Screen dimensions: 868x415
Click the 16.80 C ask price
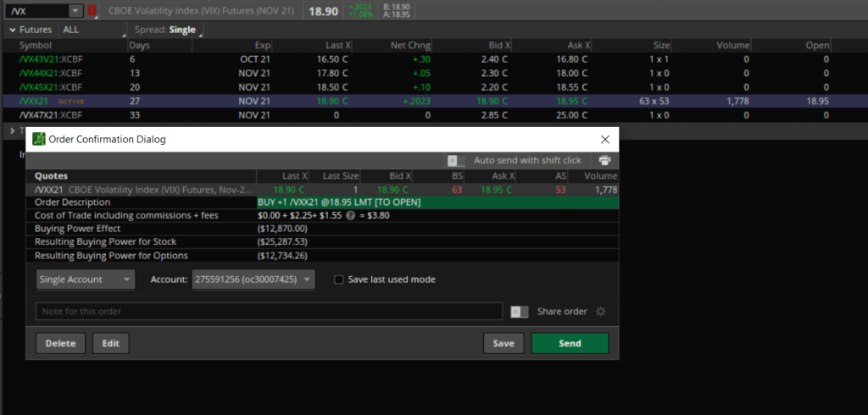(570, 59)
